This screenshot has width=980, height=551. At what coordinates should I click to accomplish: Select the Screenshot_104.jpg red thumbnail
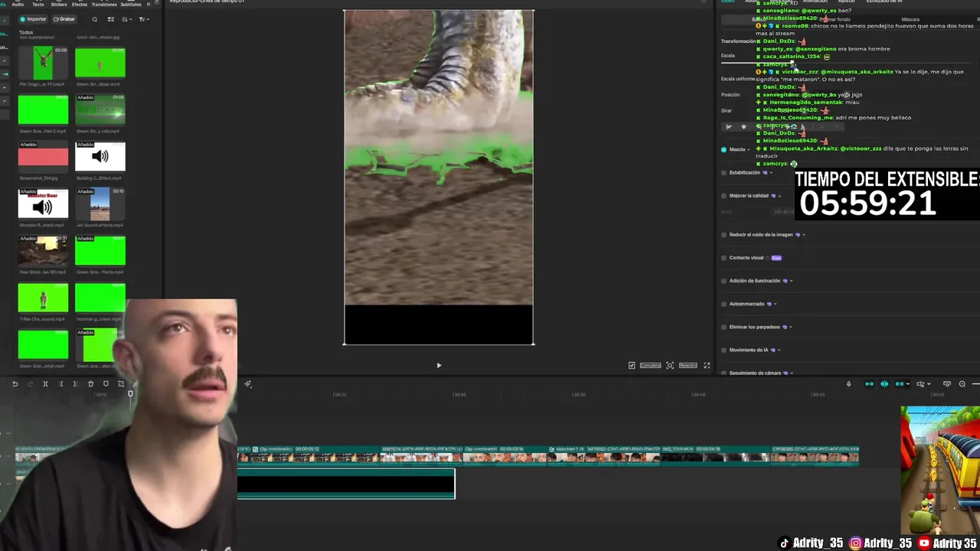point(43,157)
